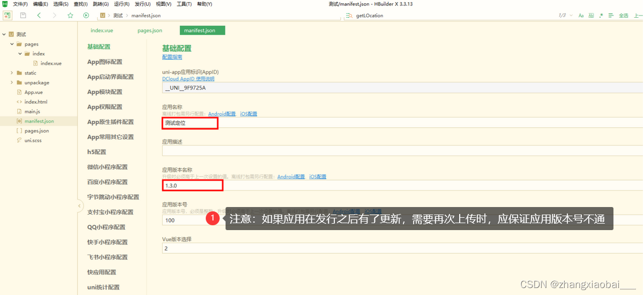
Task: Open index.html in the file tree
Action: point(35,102)
